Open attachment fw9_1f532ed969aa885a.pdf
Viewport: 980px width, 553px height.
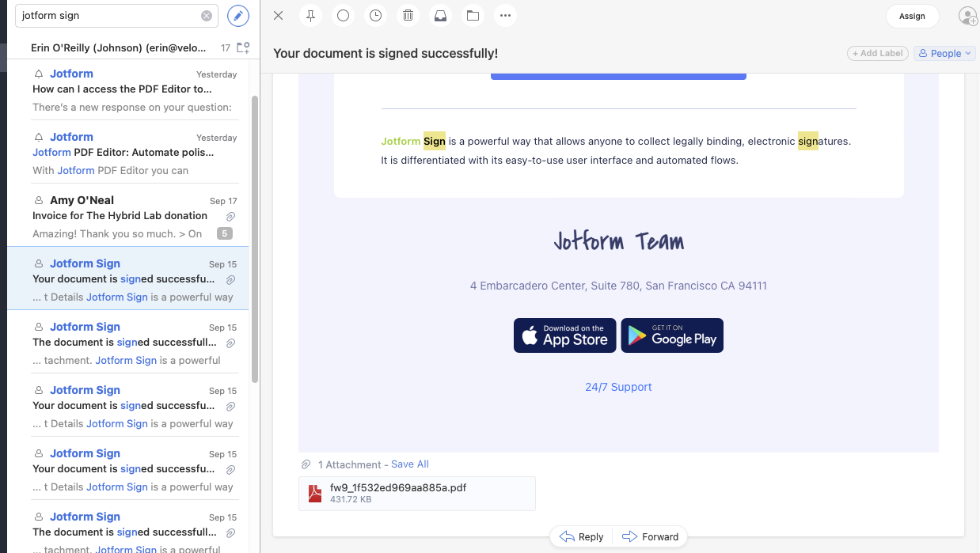(x=417, y=493)
